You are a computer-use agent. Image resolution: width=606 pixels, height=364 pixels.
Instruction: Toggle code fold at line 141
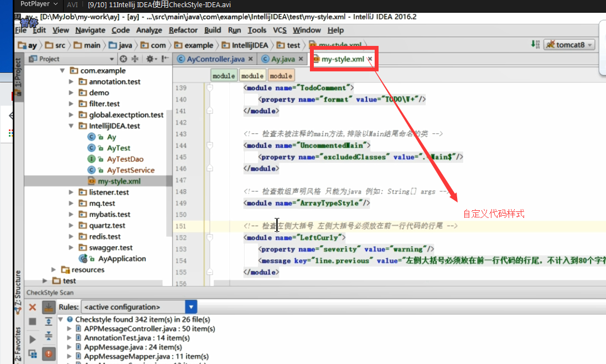click(x=210, y=111)
